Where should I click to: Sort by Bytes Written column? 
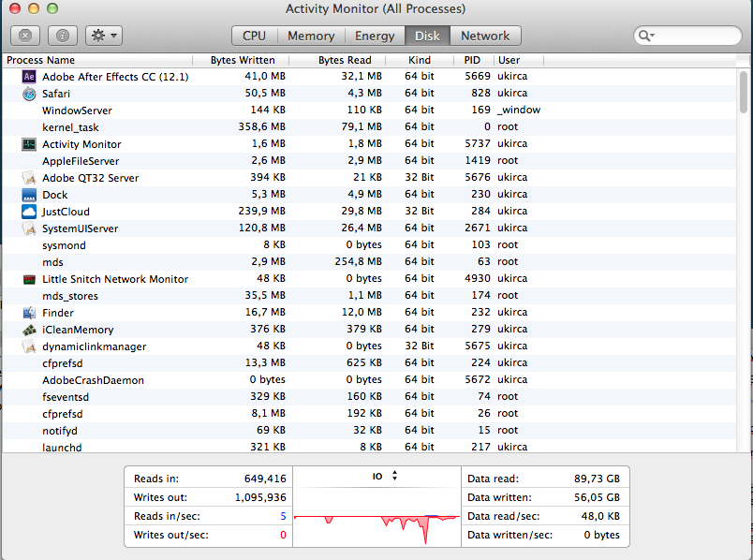pos(241,60)
